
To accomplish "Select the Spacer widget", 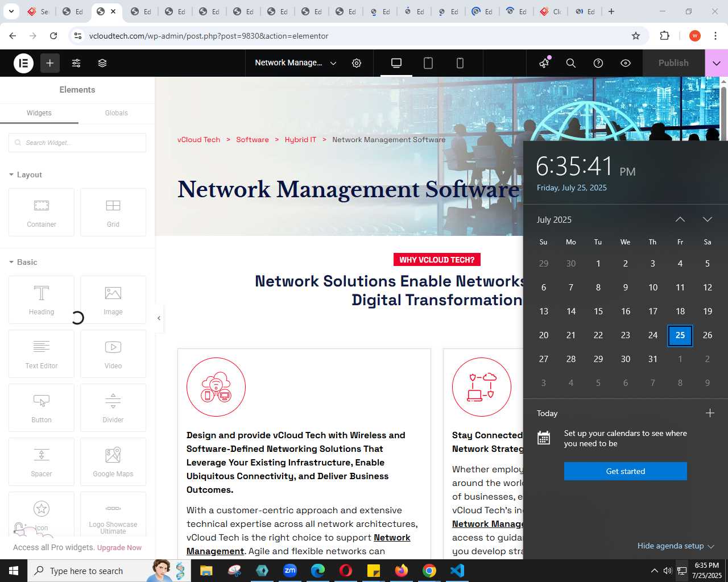I will click(x=42, y=462).
